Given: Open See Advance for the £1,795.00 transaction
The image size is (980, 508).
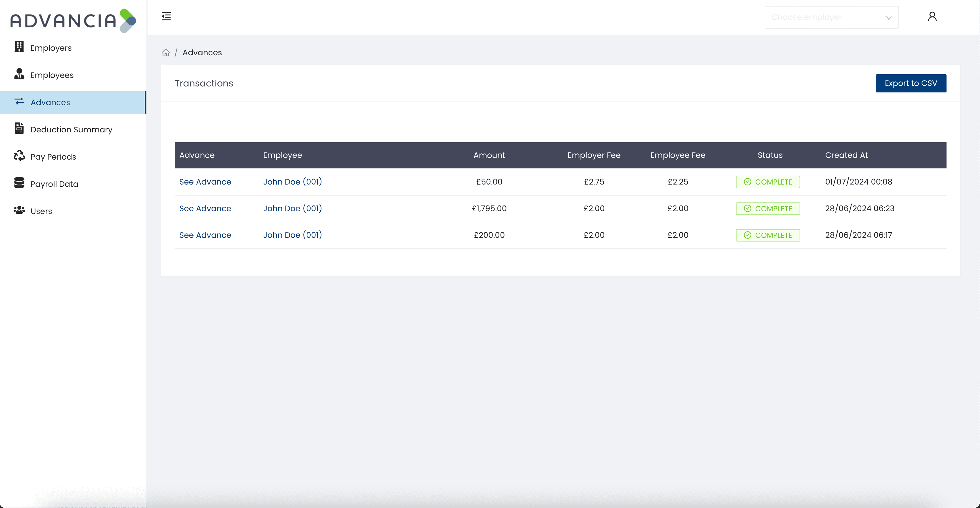Looking at the screenshot, I should pyautogui.click(x=205, y=208).
